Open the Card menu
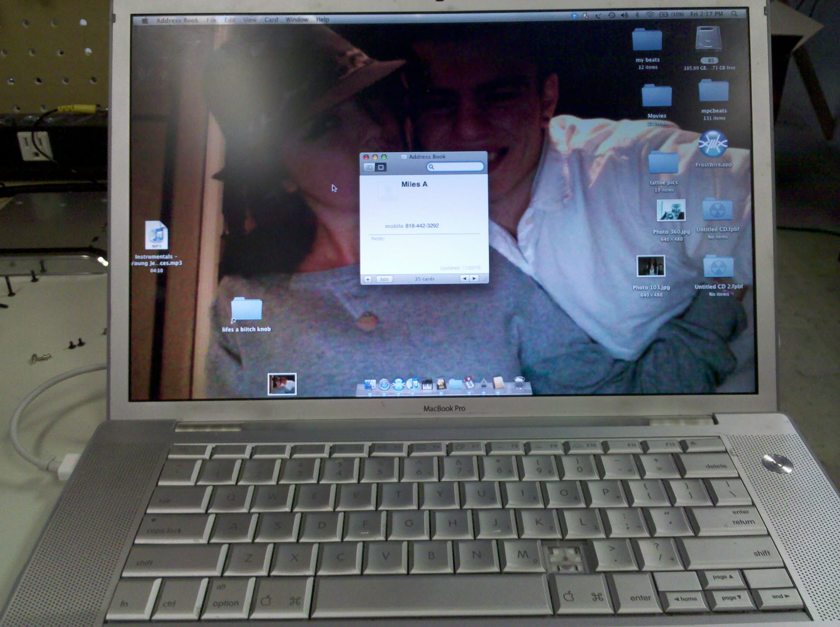The width and height of the screenshot is (840, 627). (271, 20)
